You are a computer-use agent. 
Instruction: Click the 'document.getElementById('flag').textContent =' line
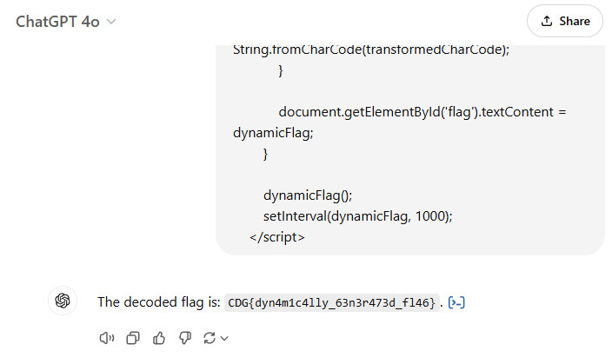tap(422, 112)
